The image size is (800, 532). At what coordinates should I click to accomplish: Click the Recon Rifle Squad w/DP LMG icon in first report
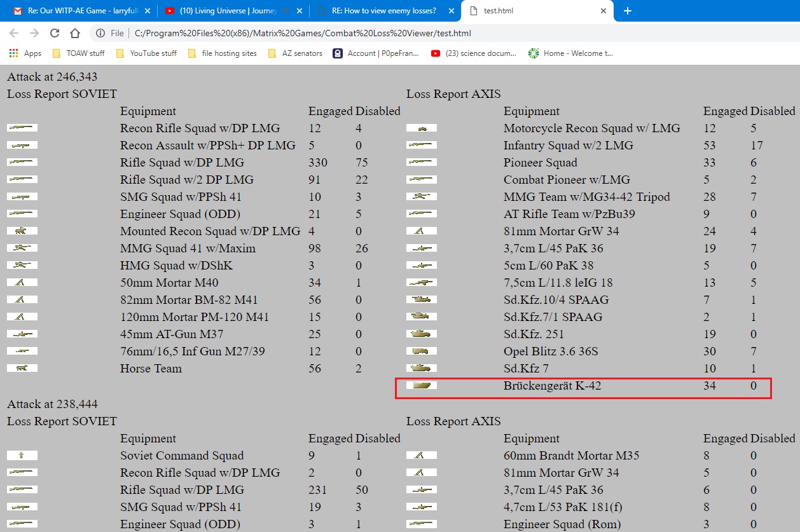coord(22,128)
